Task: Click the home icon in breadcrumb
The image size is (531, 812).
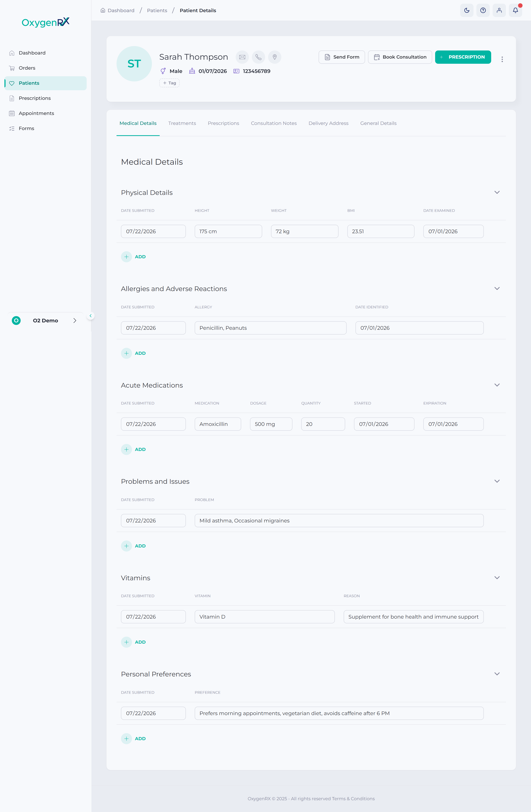Action: click(x=103, y=10)
